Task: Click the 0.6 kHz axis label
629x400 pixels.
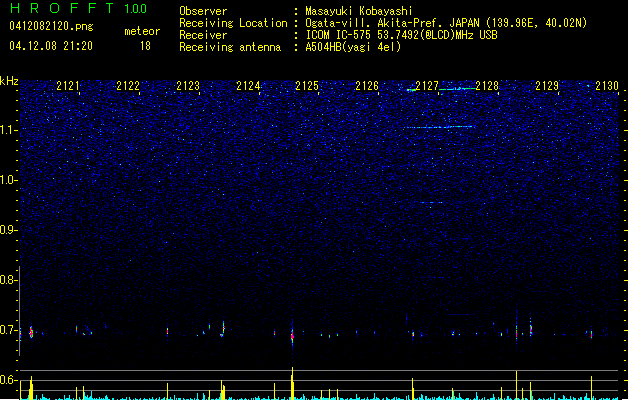Action: pyautogui.click(x=8, y=380)
